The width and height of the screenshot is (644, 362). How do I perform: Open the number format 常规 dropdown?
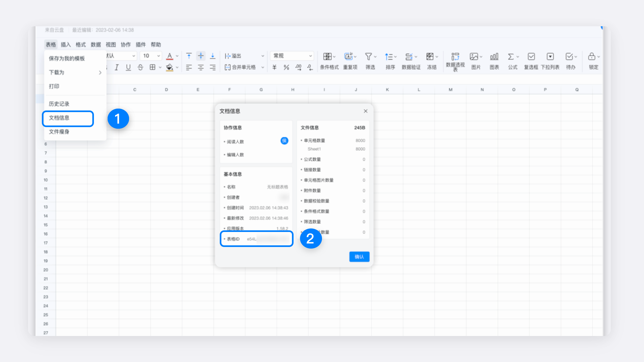pos(292,56)
